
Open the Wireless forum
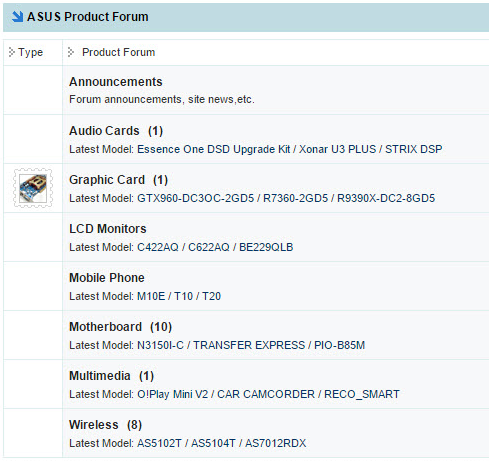[94, 425]
